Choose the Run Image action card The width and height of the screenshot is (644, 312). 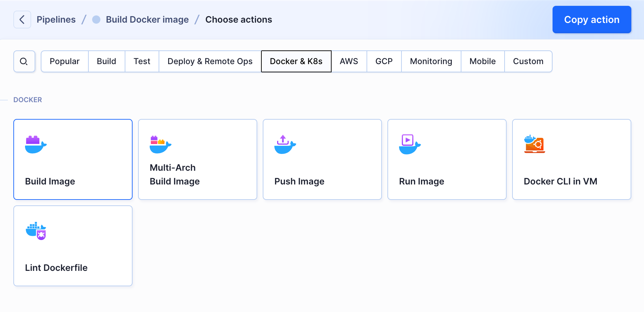coord(447,159)
